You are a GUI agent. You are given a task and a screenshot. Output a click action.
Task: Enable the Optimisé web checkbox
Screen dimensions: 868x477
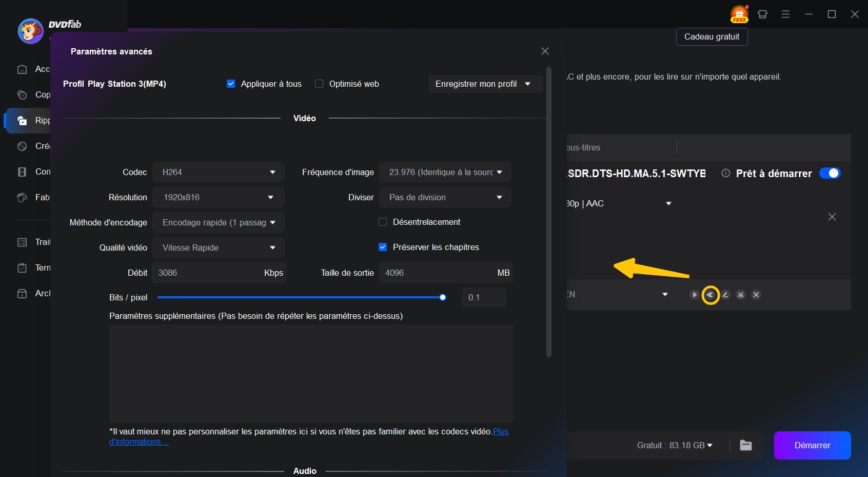click(x=319, y=84)
